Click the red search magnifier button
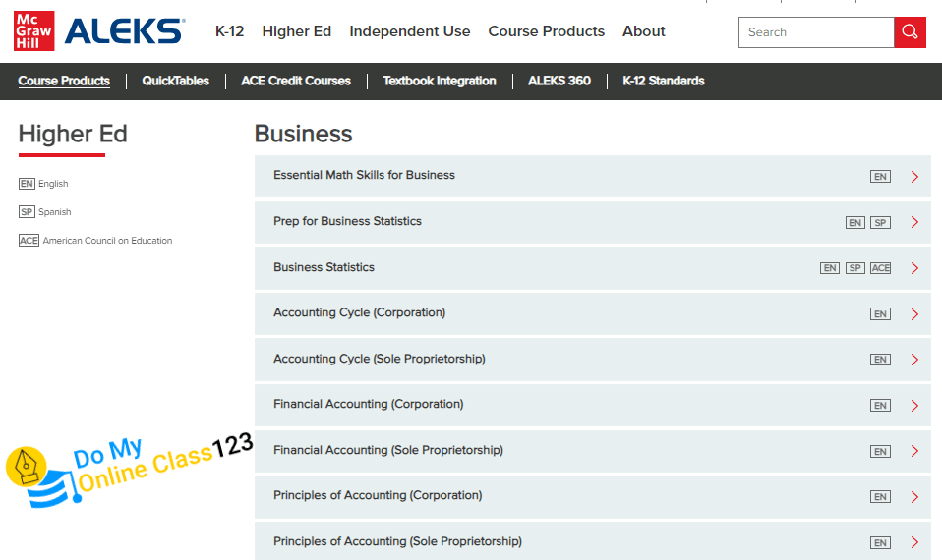This screenshot has width=942, height=560. [x=910, y=31]
